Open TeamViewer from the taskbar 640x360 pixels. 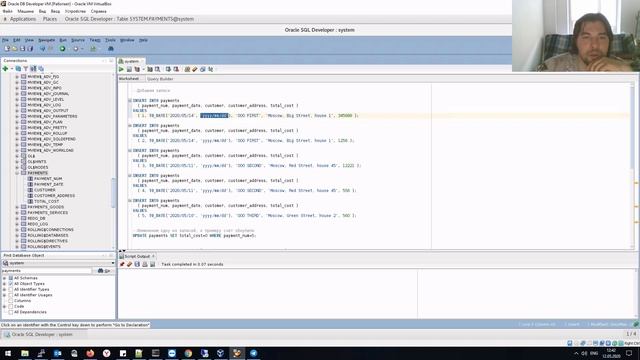pos(171,353)
